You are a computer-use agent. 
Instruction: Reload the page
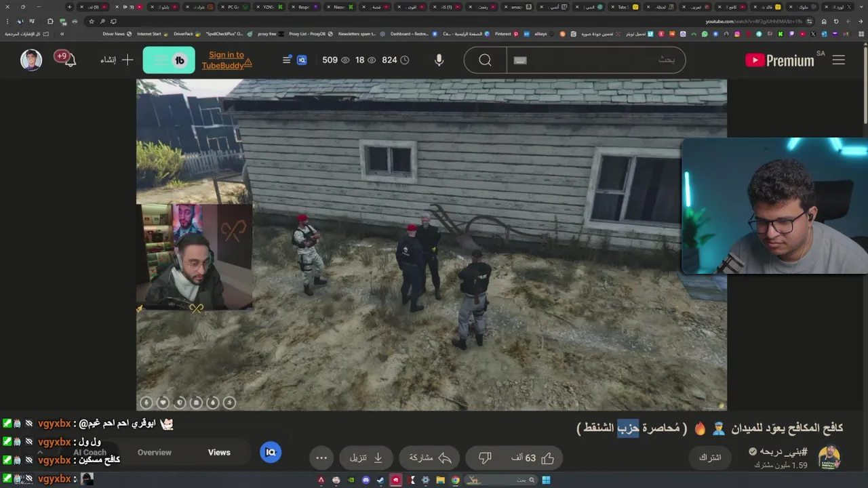(836, 21)
